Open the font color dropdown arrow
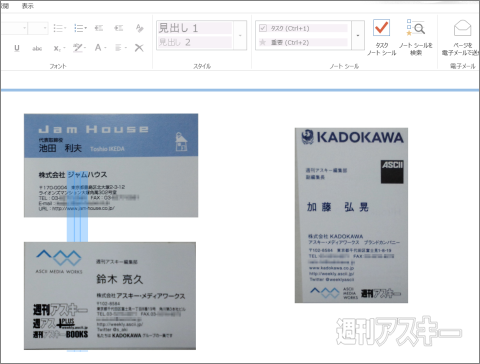 [105, 48]
